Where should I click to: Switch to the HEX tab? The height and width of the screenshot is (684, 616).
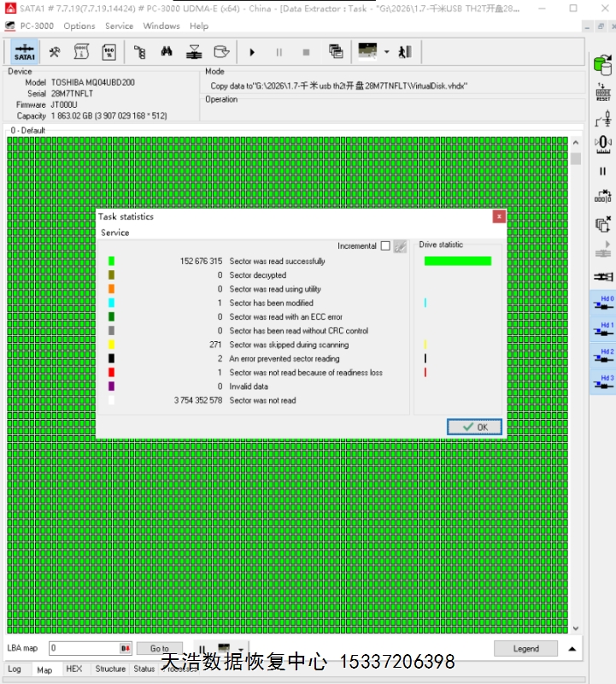point(74,669)
